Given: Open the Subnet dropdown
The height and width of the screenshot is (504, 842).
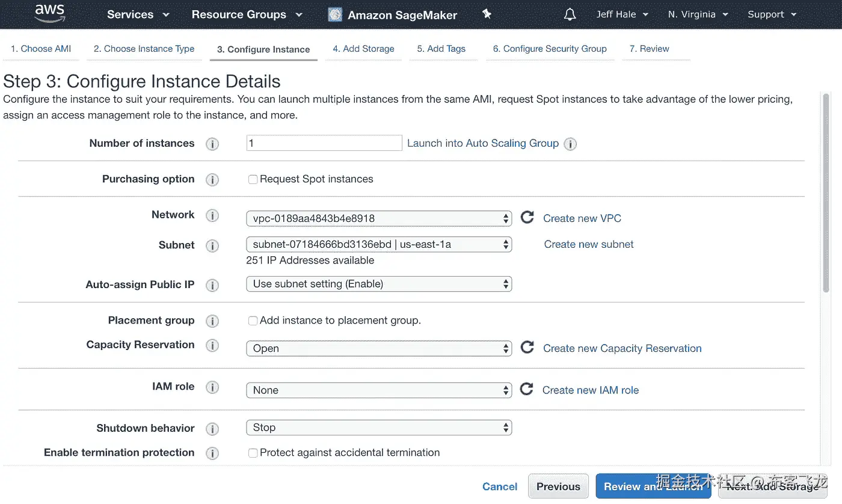Looking at the screenshot, I should (379, 244).
